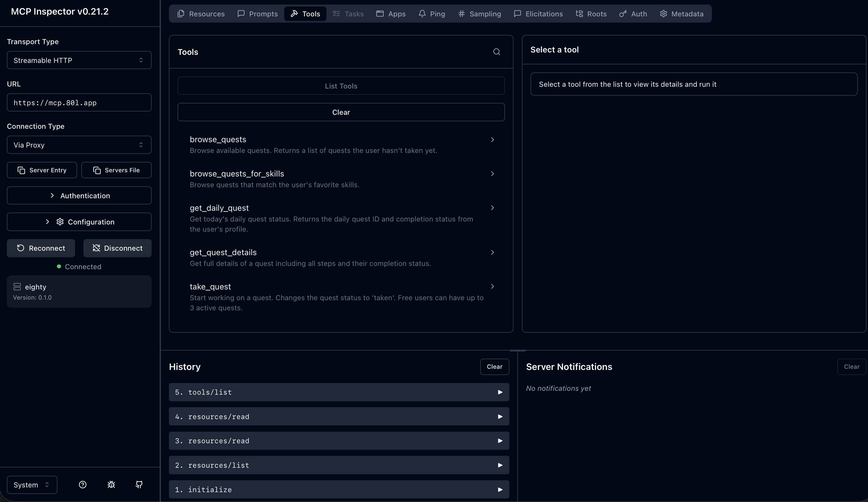Click the Apps tab window icon
This screenshot has height=502, width=868.
(x=380, y=14)
